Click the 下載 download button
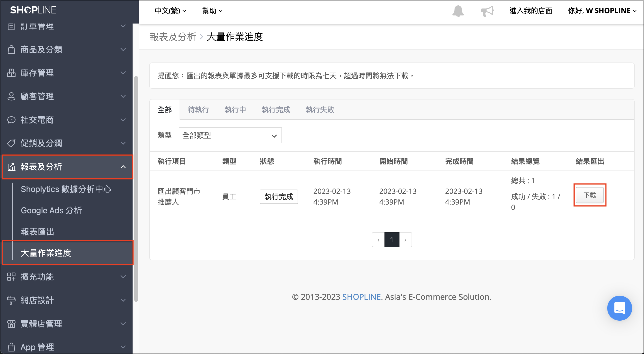Viewport: 644px width, 354px height. coord(590,195)
